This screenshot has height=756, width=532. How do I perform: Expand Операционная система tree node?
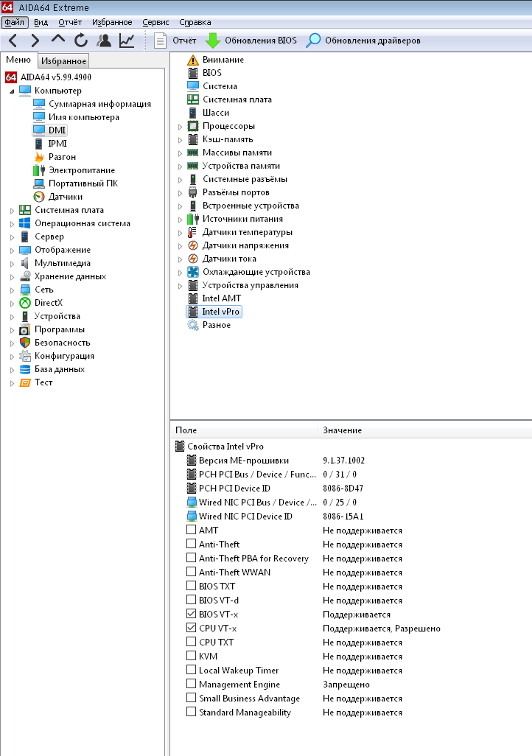pyautogui.click(x=12, y=224)
